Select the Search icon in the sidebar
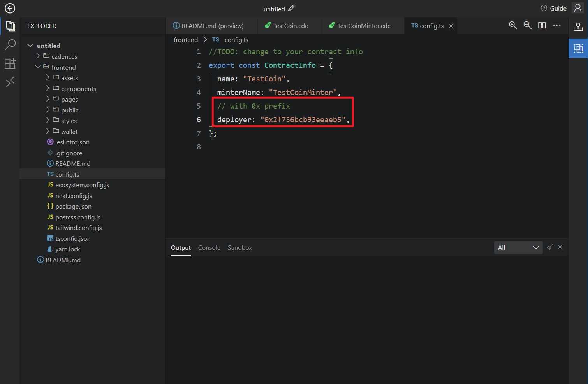This screenshot has width=588, height=384. [x=11, y=45]
